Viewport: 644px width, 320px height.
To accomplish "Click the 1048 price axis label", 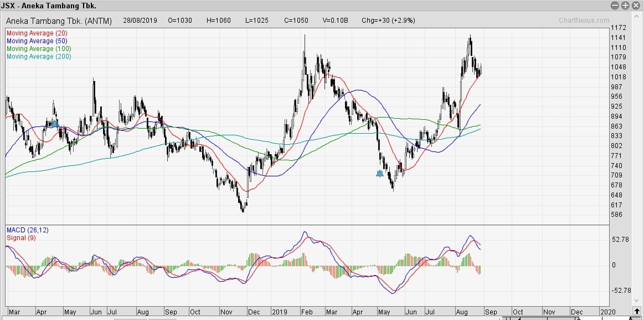I will click(x=619, y=67).
